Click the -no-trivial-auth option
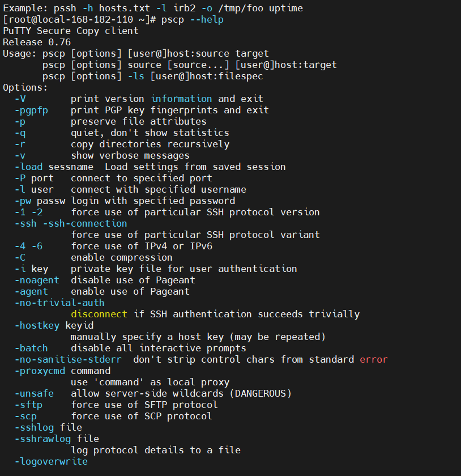Viewport: 461px width, 476px height. click(60, 303)
